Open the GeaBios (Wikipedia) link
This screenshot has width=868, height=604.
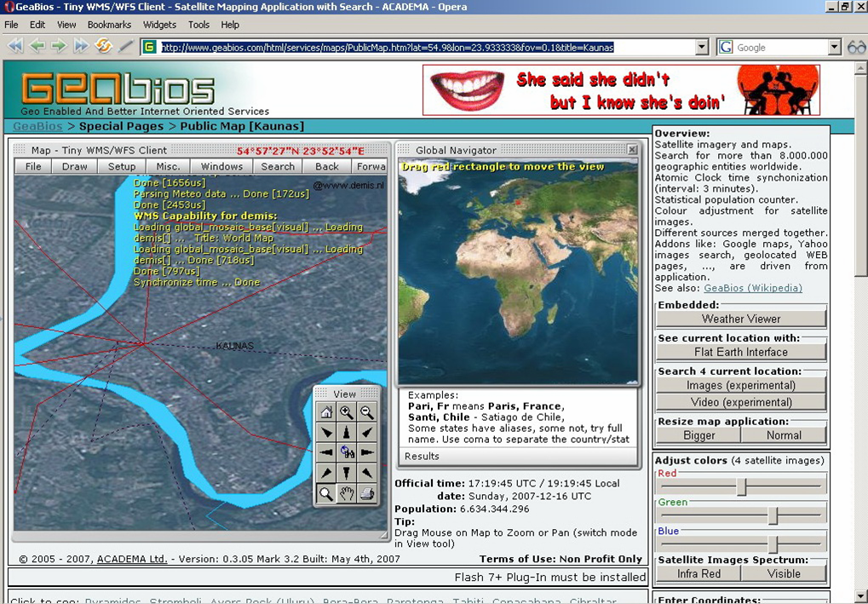coord(752,288)
